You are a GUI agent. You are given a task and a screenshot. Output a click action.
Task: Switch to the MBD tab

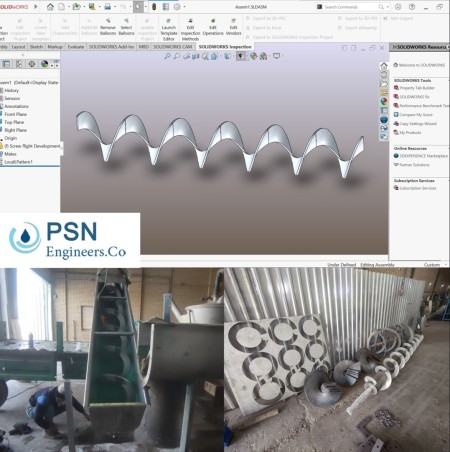[x=144, y=47]
